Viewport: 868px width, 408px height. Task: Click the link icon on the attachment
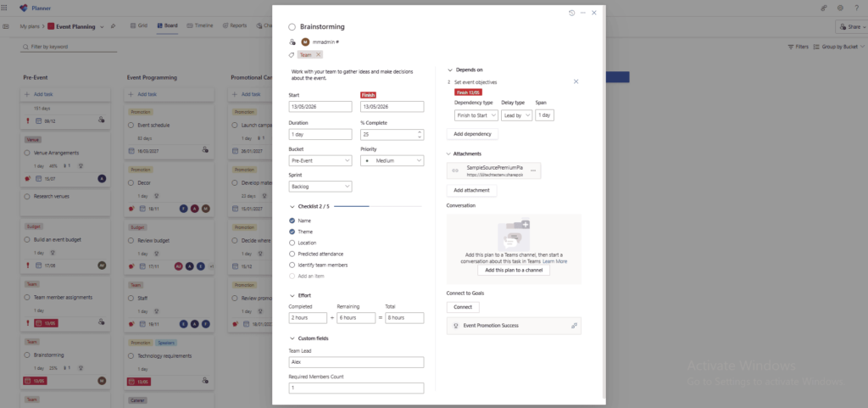(x=455, y=170)
